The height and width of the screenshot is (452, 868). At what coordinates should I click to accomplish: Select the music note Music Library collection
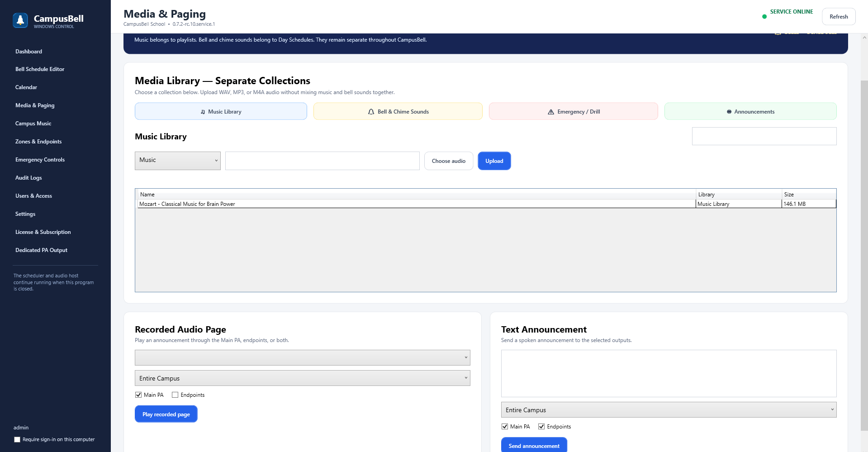coord(221,111)
